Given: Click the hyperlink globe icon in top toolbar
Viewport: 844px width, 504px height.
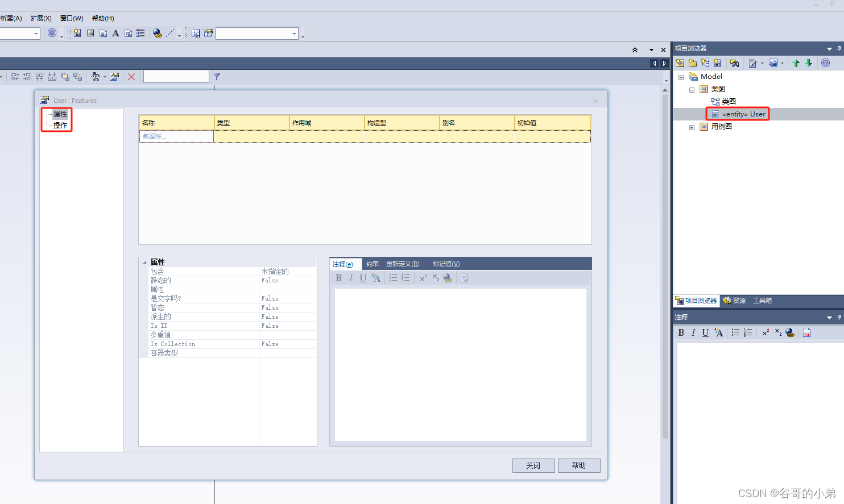Looking at the screenshot, I should tap(158, 34).
